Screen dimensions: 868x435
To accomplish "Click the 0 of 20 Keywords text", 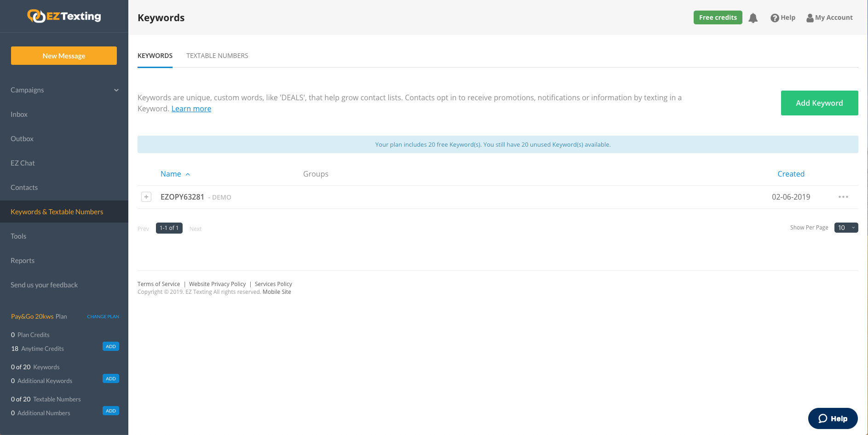I will [35, 367].
